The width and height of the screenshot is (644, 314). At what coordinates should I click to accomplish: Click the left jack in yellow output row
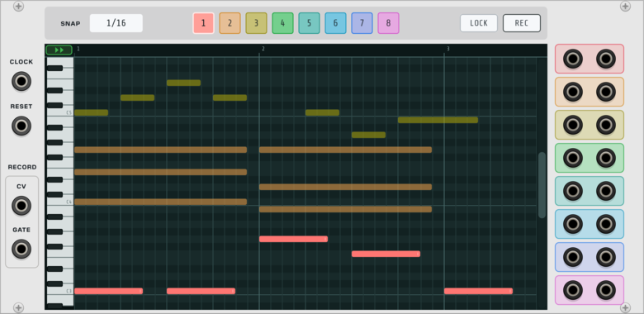573,125
